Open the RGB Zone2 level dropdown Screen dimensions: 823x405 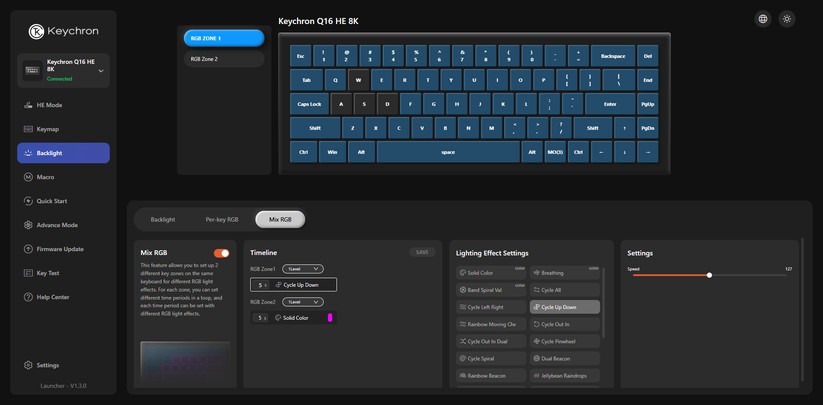pyautogui.click(x=303, y=302)
